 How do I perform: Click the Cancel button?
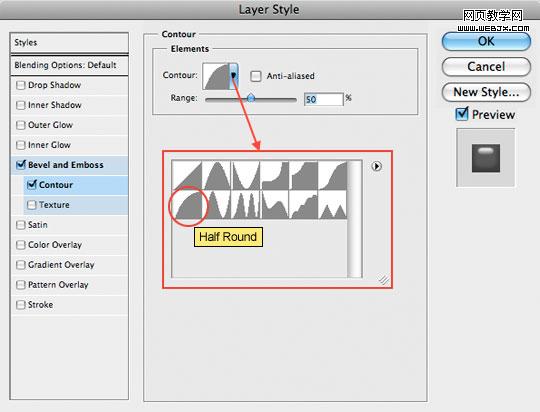click(486, 66)
